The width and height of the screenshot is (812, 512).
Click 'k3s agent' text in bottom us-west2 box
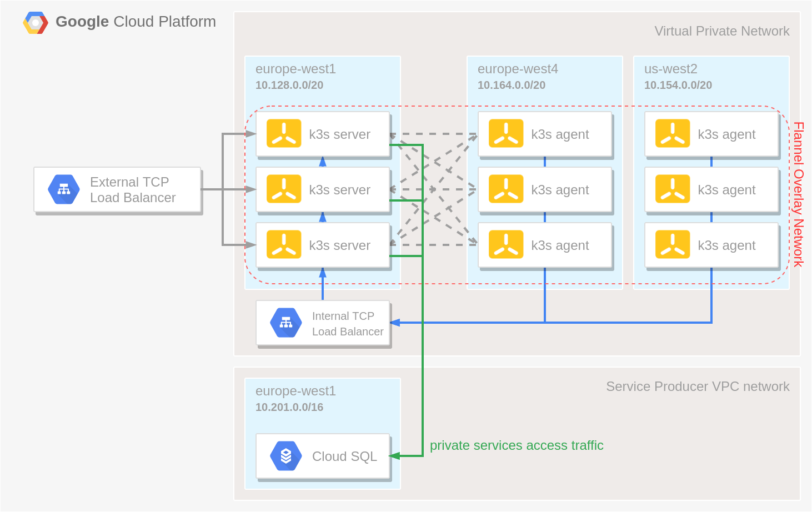tap(726, 245)
